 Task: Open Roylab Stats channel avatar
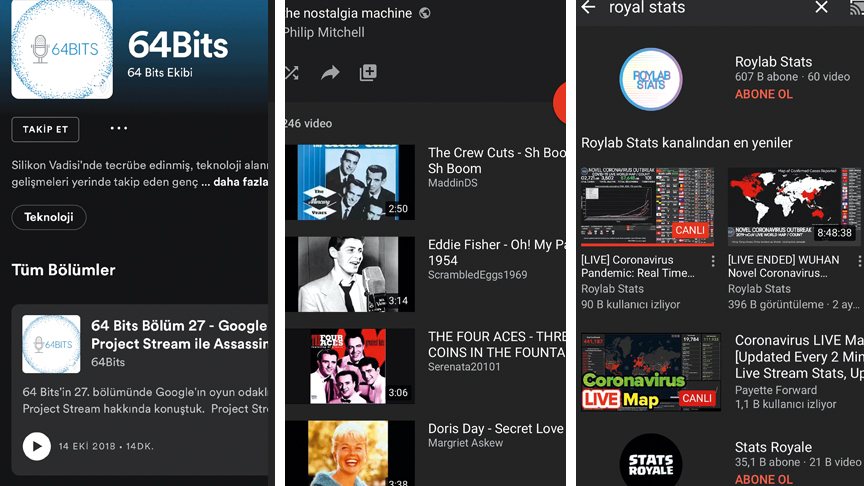pyautogui.click(x=651, y=79)
